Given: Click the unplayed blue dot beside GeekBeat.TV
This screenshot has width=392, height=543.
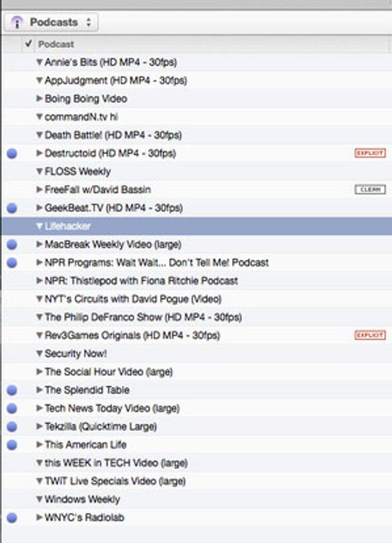Looking at the screenshot, I should point(12,208).
